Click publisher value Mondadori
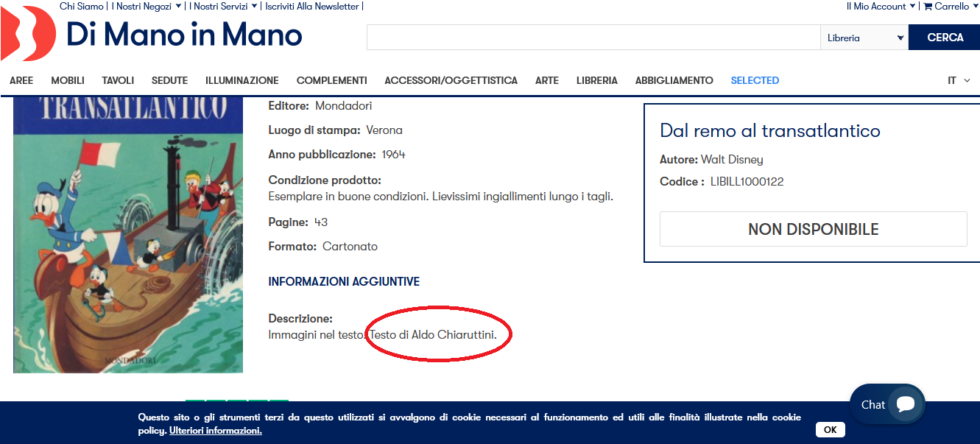 [344, 106]
